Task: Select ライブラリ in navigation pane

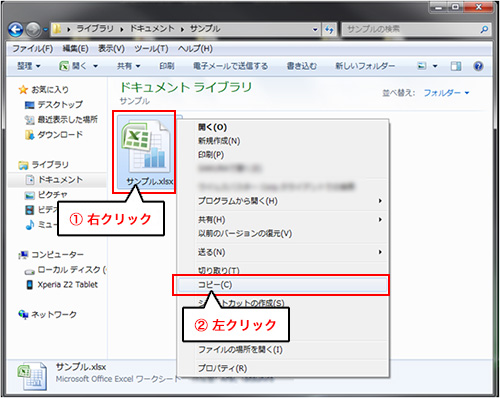Action: click(x=50, y=165)
